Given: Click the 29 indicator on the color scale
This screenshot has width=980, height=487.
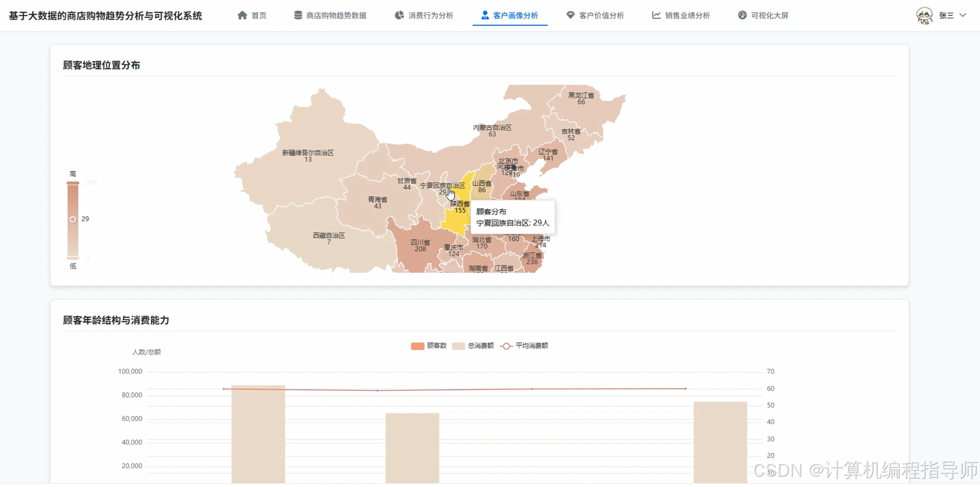Looking at the screenshot, I should [x=73, y=219].
